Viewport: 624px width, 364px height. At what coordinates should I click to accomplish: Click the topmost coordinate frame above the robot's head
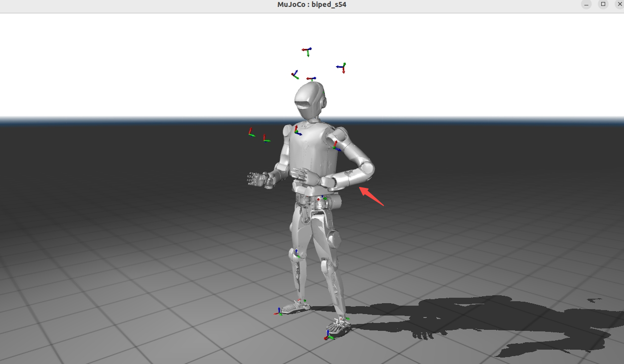[307, 51]
